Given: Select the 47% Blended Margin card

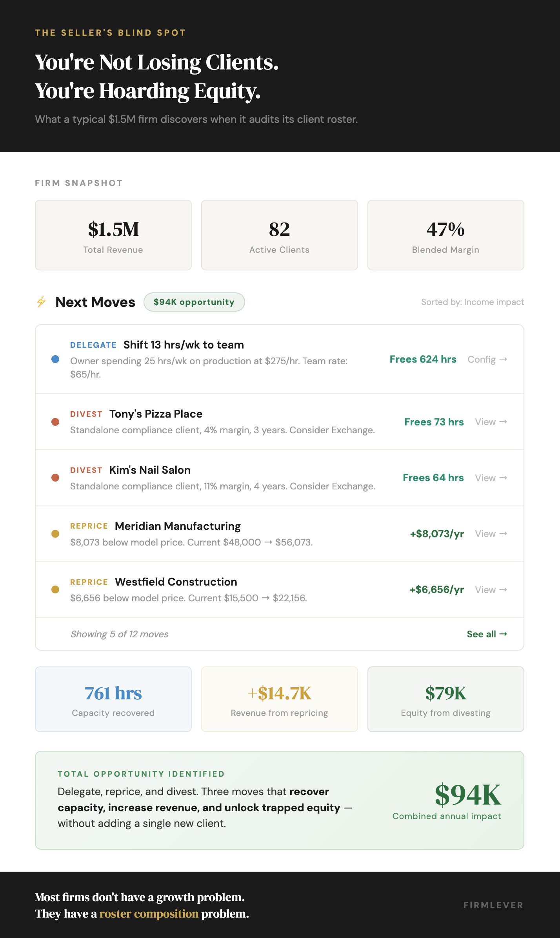Looking at the screenshot, I should (445, 235).
